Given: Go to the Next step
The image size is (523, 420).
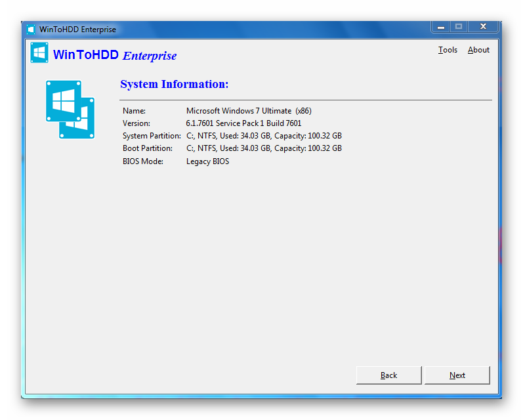Looking at the screenshot, I should [x=457, y=375].
